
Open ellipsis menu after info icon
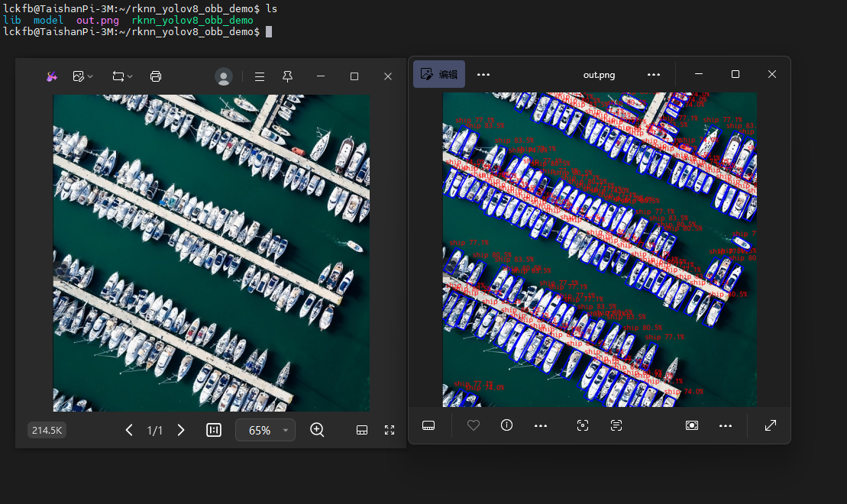click(541, 425)
